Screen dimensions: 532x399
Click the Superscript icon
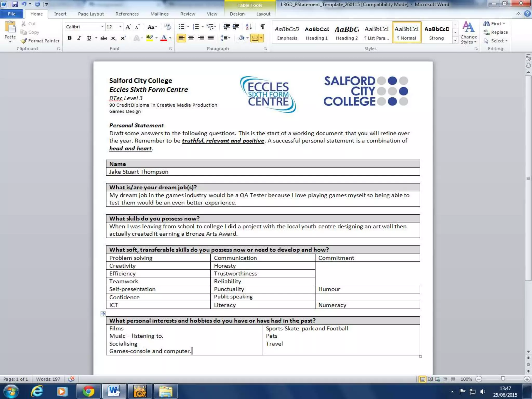[x=123, y=38]
